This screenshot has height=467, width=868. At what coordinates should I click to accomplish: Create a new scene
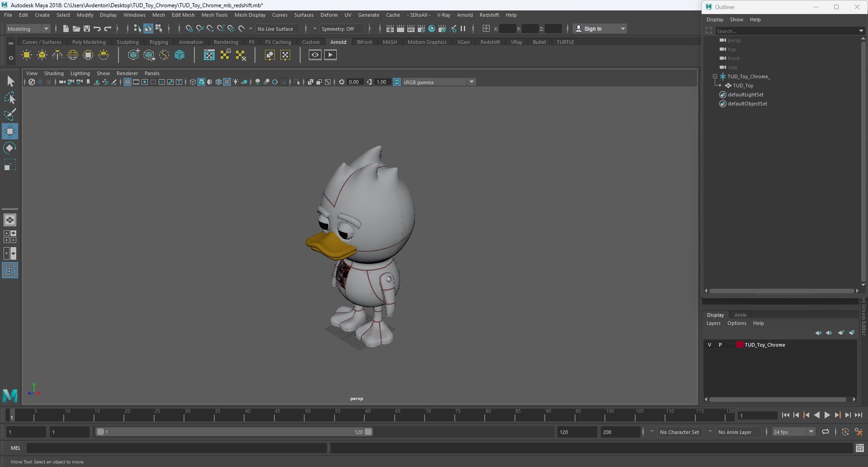click(x=66, y=29)
